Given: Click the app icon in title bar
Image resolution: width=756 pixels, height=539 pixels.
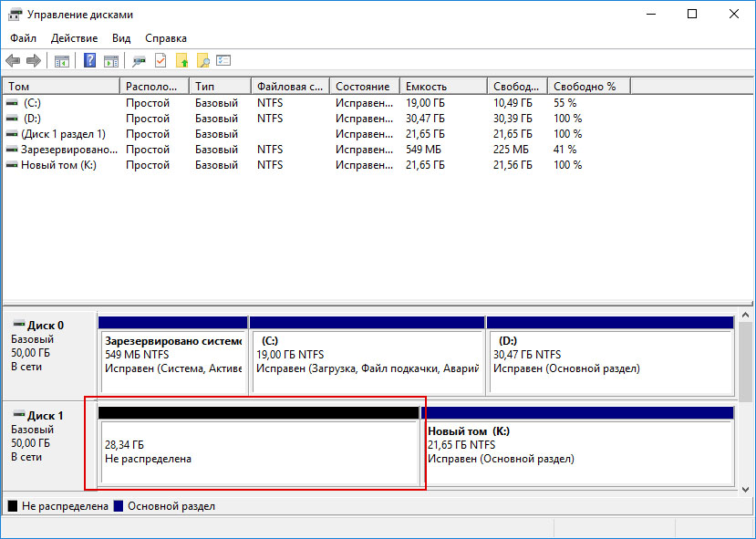Looking at the screenshot, I should tap(15, 15).
